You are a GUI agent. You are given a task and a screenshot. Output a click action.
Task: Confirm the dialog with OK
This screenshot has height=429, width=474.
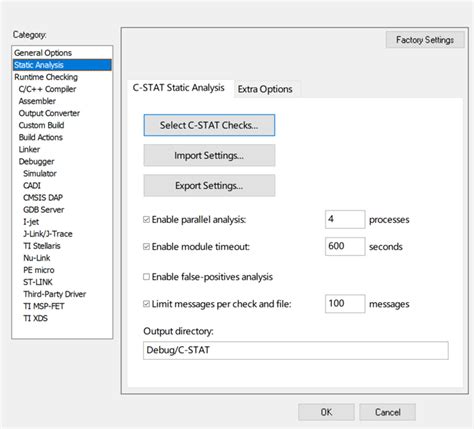click(326, 412)
